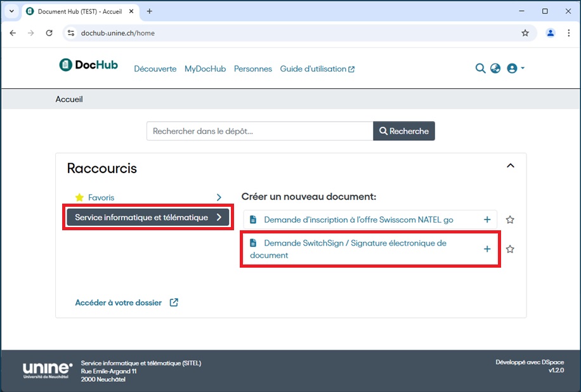Screen dimensions: 581x392
Task: Bookmark this page with the star icon
Action: point(525,33)
